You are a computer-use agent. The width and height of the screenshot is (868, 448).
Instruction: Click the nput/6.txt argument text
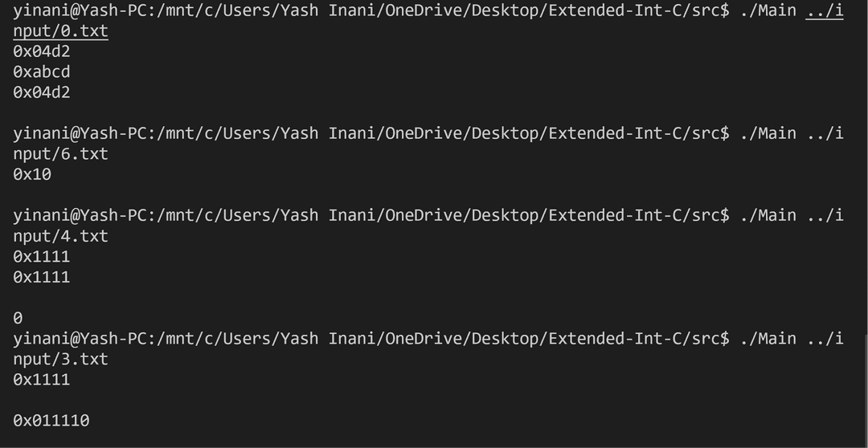(60, 154)
